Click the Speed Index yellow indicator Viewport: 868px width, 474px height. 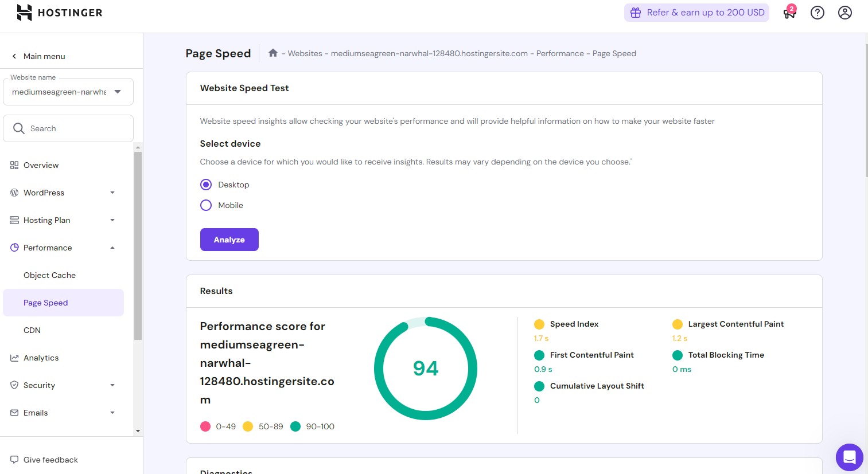[539, 324]
